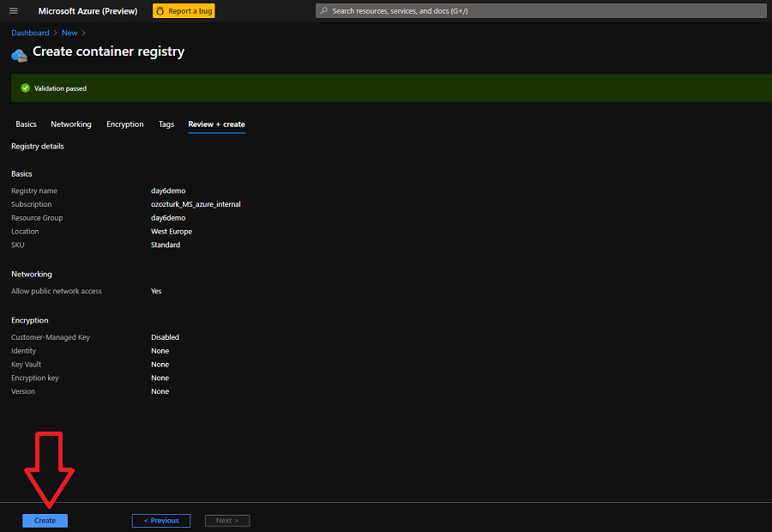
Task: Click the bug icon in Report a bug
Action: point(160,11)
